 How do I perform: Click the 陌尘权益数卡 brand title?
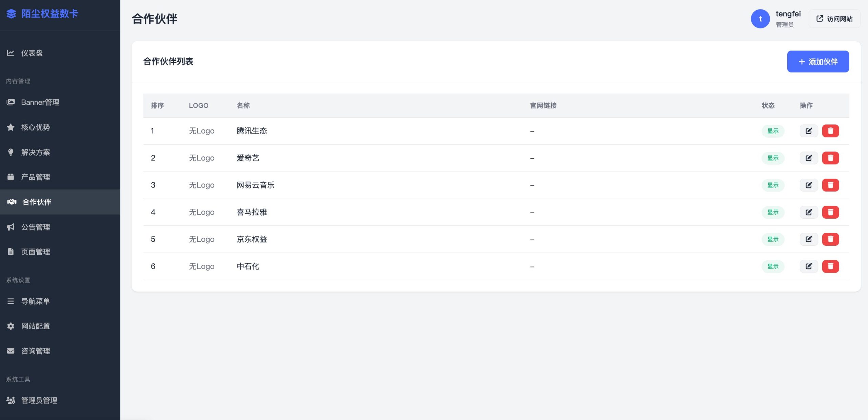50,14
